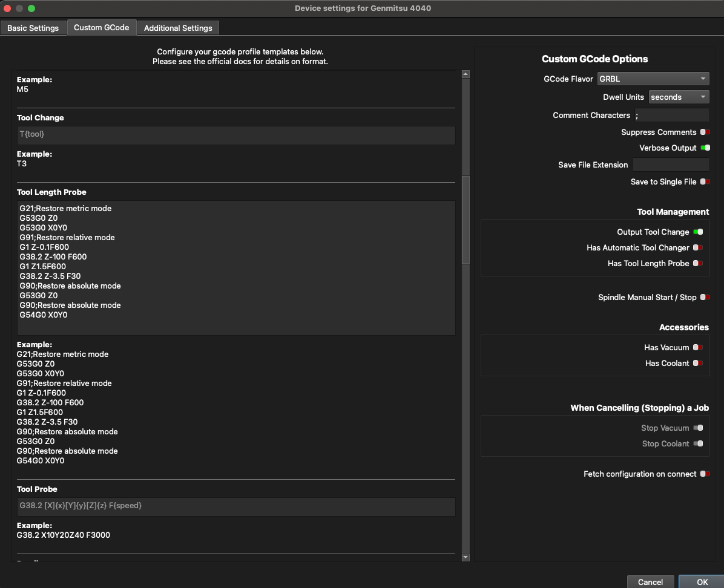The height and width of the screenshot is (588, 724).
Task: Enable Has Automatic Tool Changer
Action: click(x=698, y=247)
